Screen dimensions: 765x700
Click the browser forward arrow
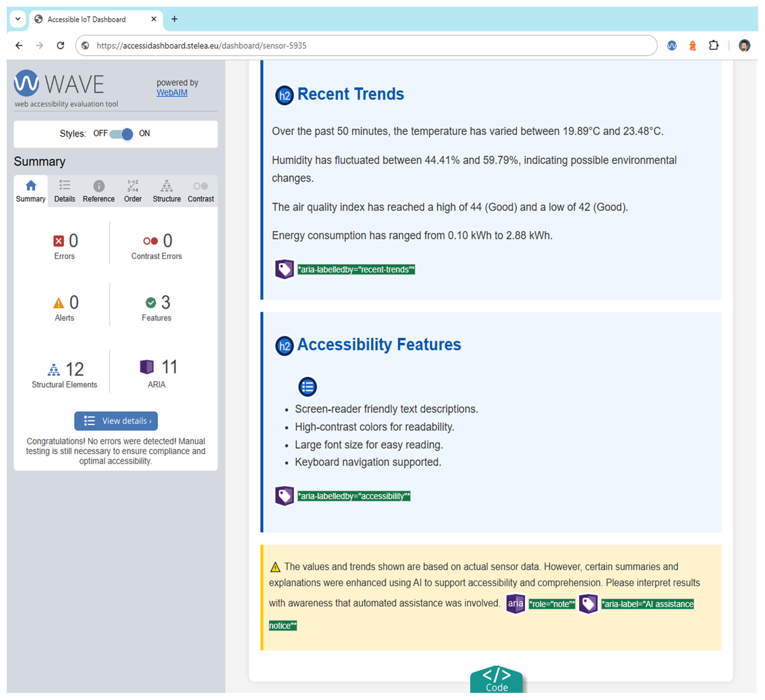coord(39,46)
